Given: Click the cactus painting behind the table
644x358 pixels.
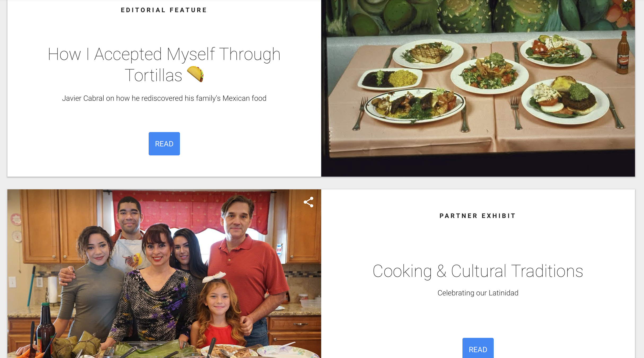Looking at the screenshot, I should click(478, 16).
